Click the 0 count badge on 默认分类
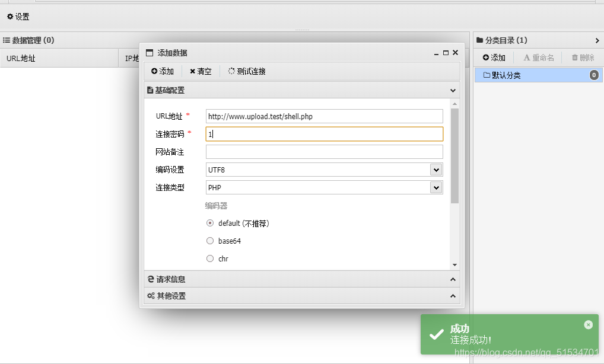The image size is (604, 364). pyautogui.click(x=594, y=75)
